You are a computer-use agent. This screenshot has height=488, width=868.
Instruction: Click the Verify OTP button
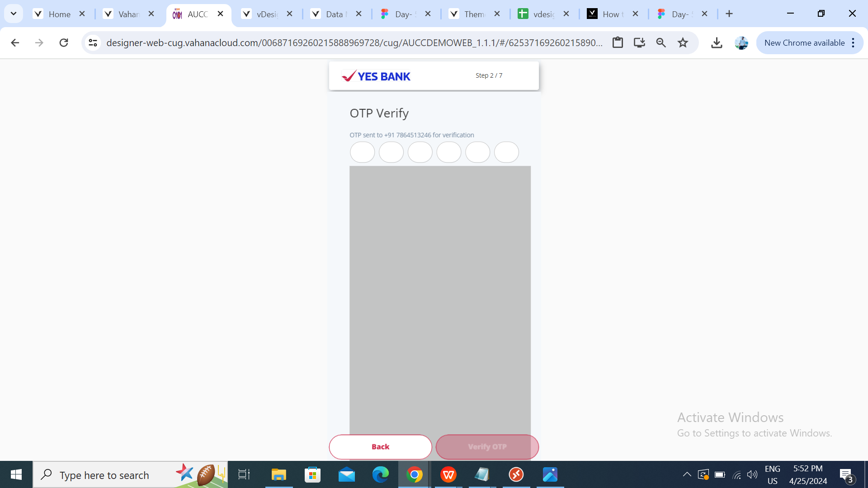pos(487,446)
